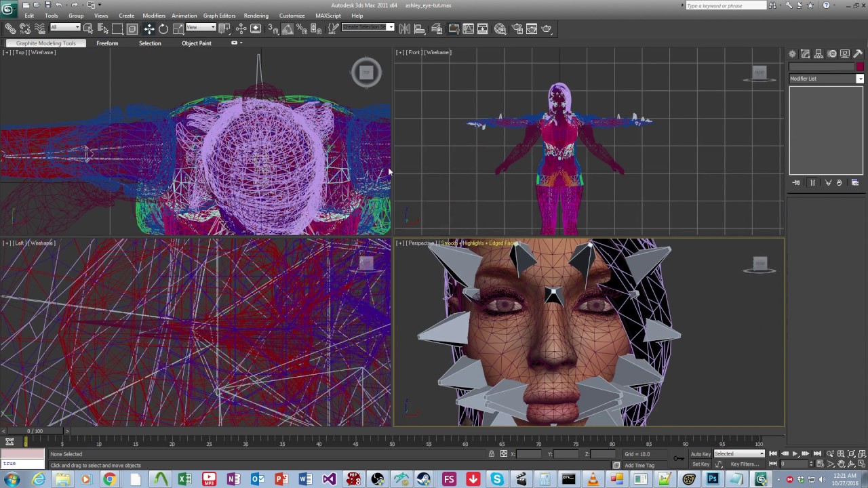Click the Render Production teapot icon
Viewport: 868px width, 488px height.
547,28
